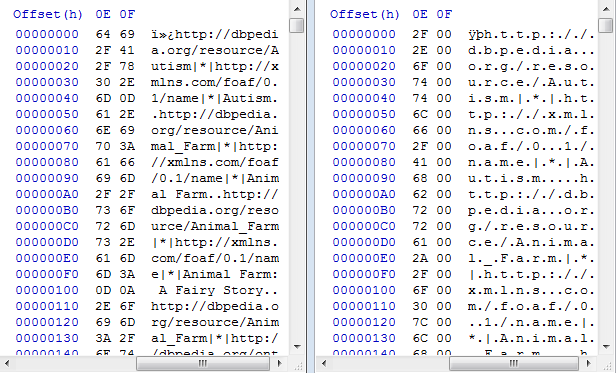
Task: Click decoded text '//xmlns.com/foaf' in left pane
Action: [x=215, y=162]
